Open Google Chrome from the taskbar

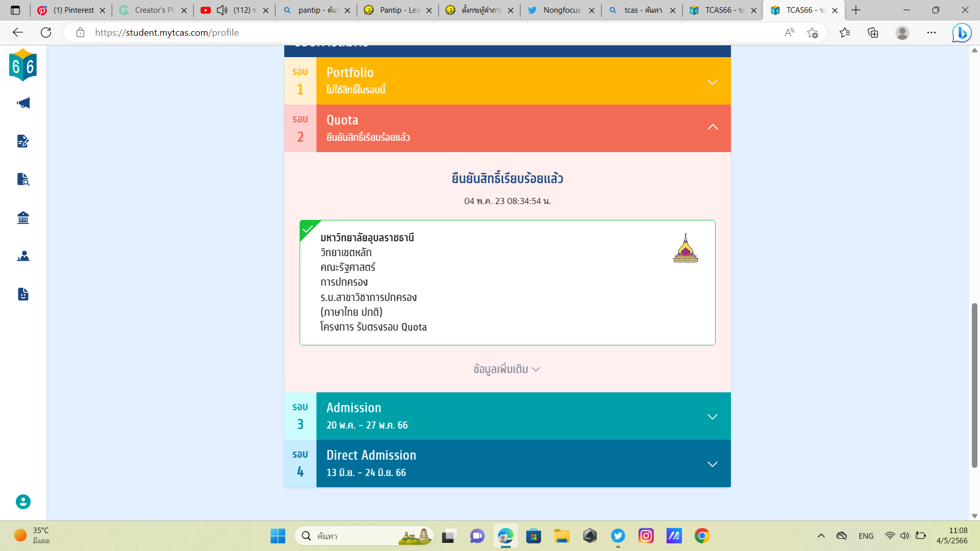coord(702,536)
